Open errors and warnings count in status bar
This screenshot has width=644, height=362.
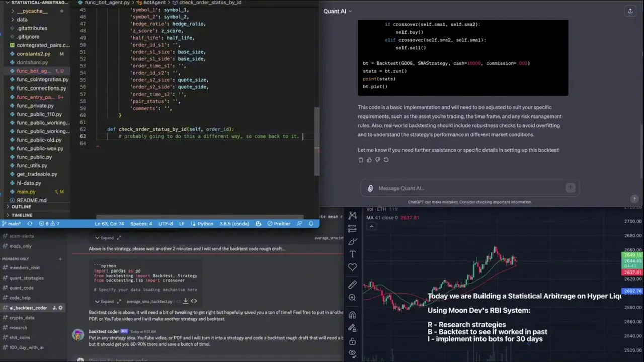point(50,224)
